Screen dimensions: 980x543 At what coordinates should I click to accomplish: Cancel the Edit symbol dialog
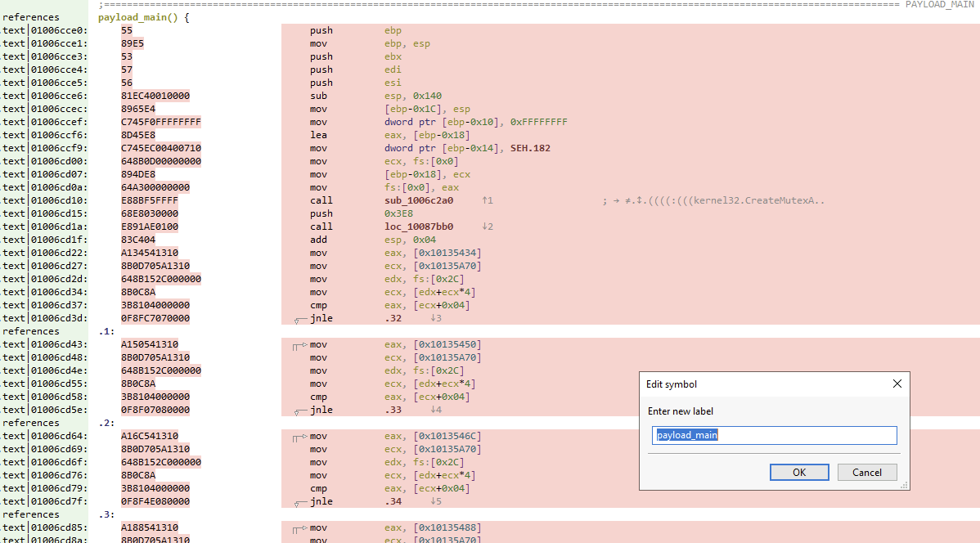[867, 473]
